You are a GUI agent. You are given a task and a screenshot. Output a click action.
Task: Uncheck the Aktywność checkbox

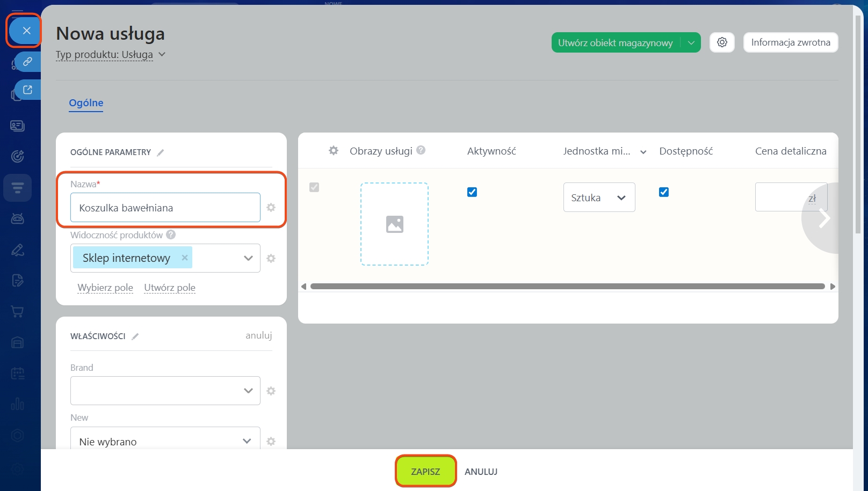(x=472, y=192)
